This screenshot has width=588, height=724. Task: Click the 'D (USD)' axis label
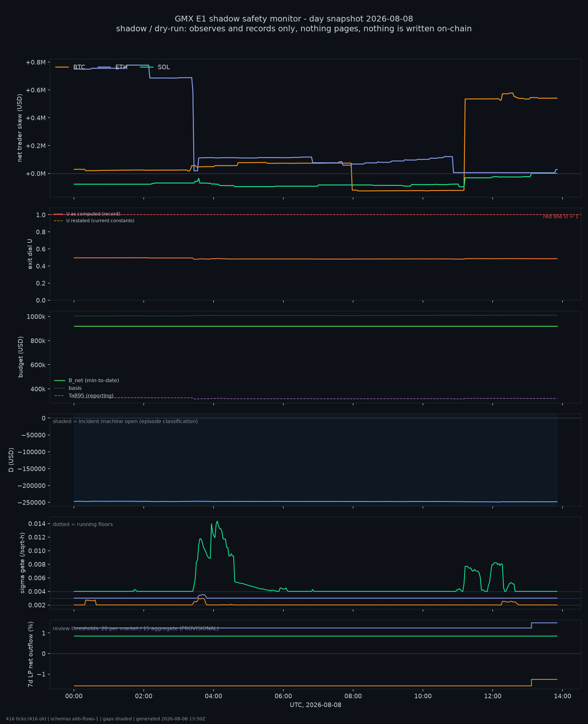[x=11, y=460]
